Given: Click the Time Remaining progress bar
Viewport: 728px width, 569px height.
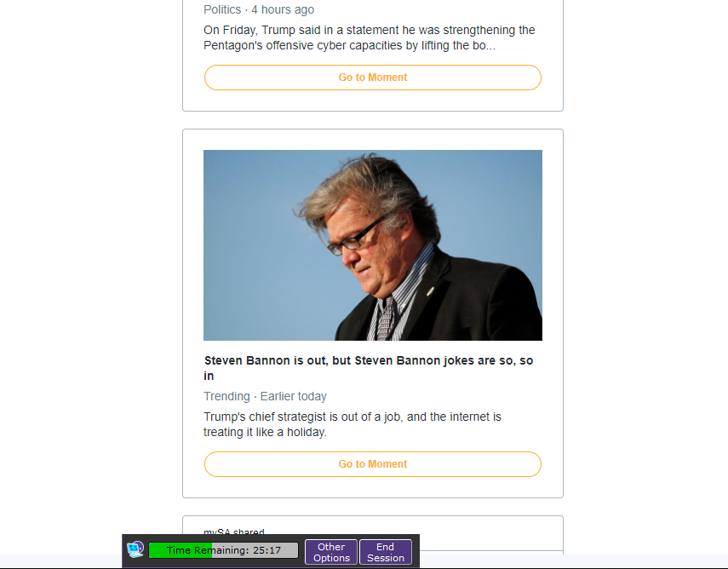Looking at the screenshot, I should pyautogui.click(x=223, y=550).
